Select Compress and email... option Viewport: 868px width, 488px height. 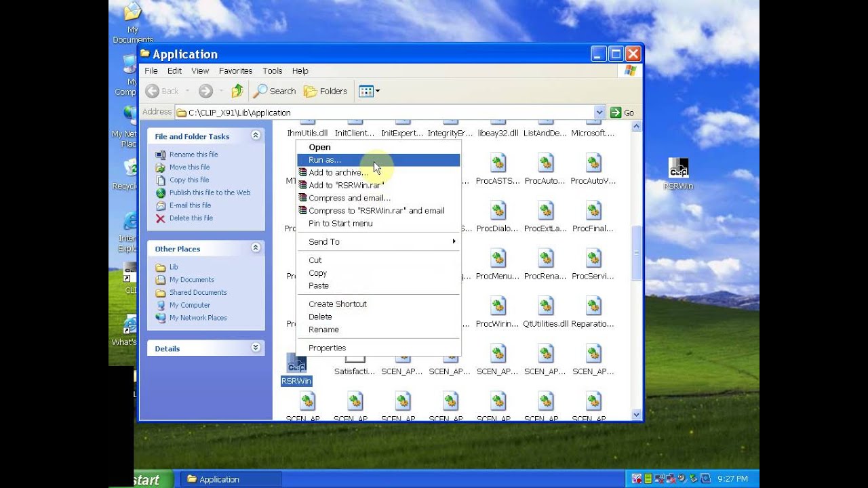378,198
